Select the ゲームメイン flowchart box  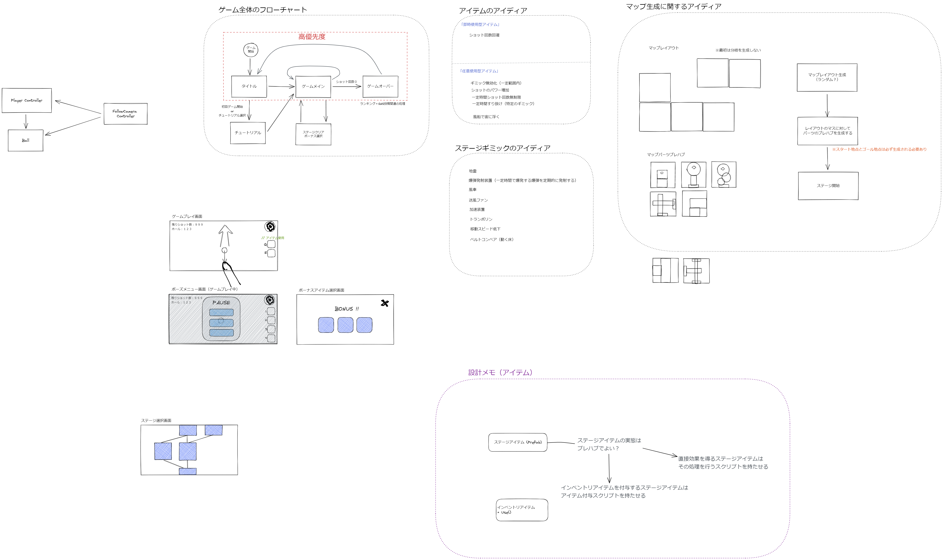[x=313, y=86]
